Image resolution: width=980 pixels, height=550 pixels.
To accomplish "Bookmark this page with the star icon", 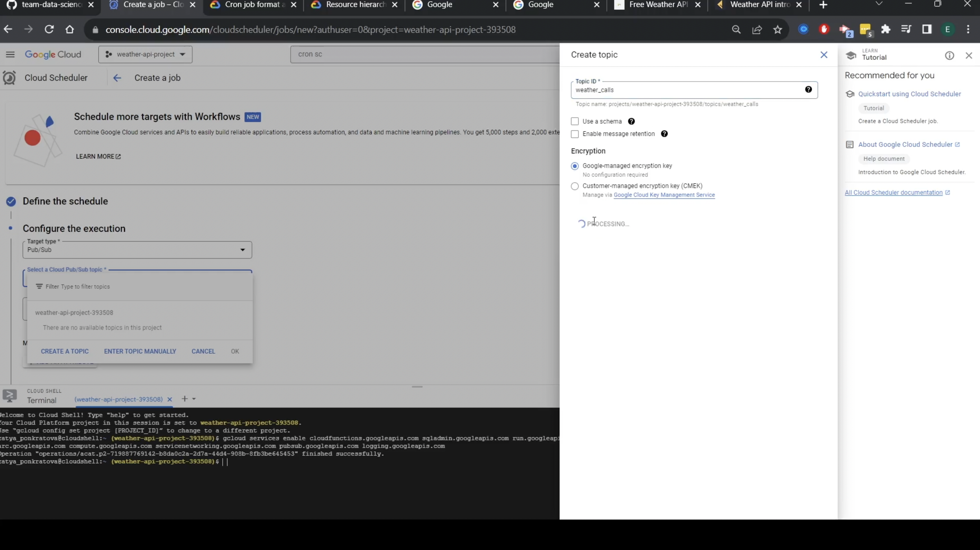I will coord(777,29).
